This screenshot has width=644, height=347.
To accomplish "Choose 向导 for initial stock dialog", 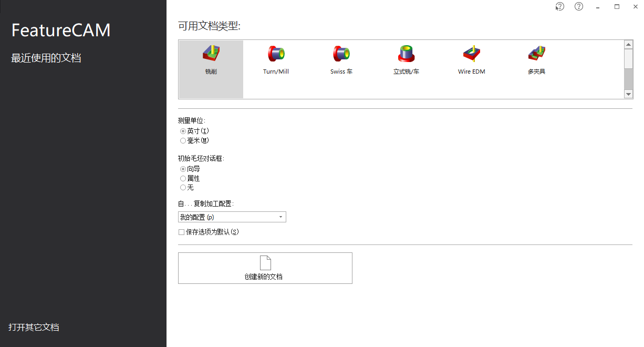I will coord(190,169).
